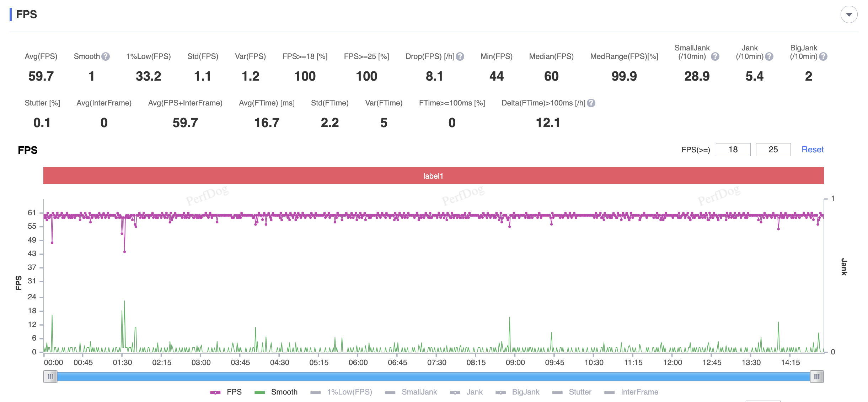The height and width of the screenshot is (402, 868).
Task: Click BigJank (/10min) help icon
Action: click(x=823, y=56)
